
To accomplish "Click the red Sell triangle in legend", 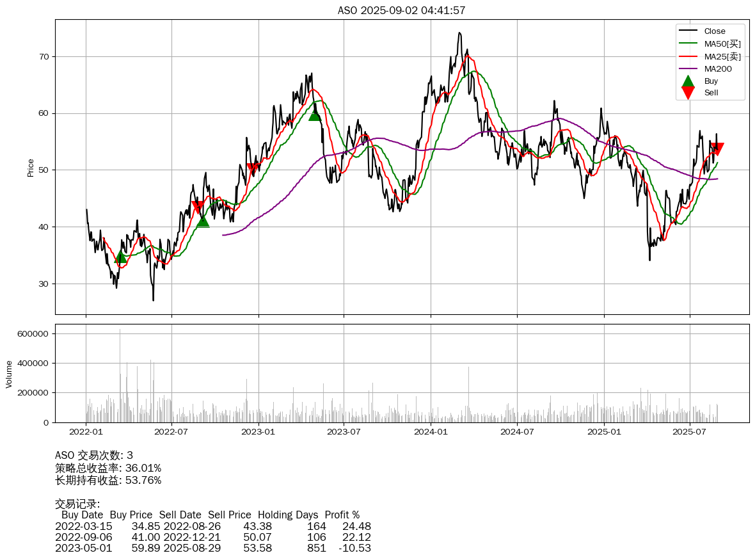I will pos(688,93).
